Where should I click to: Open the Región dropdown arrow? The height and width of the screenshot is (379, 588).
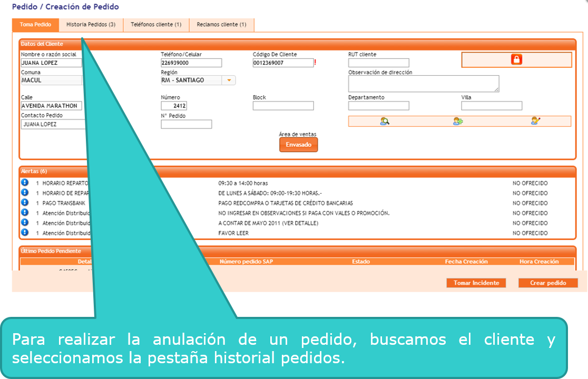point(229,80)
